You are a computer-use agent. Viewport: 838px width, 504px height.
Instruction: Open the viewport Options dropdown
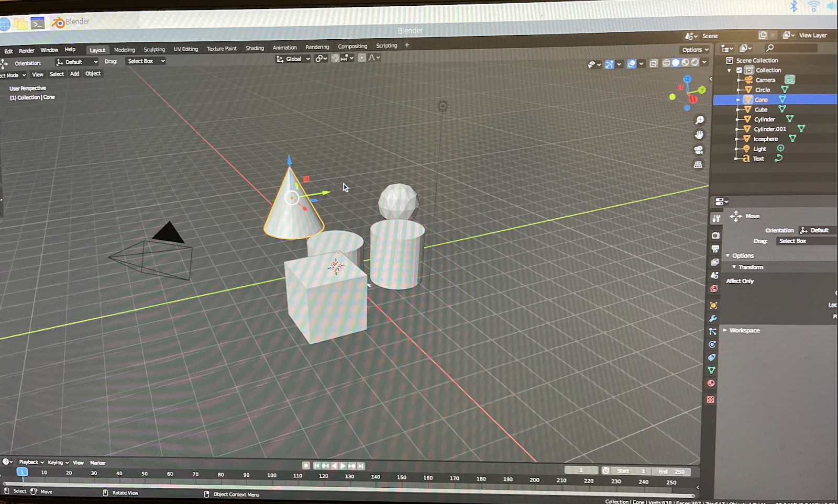(x=695, y=50)
